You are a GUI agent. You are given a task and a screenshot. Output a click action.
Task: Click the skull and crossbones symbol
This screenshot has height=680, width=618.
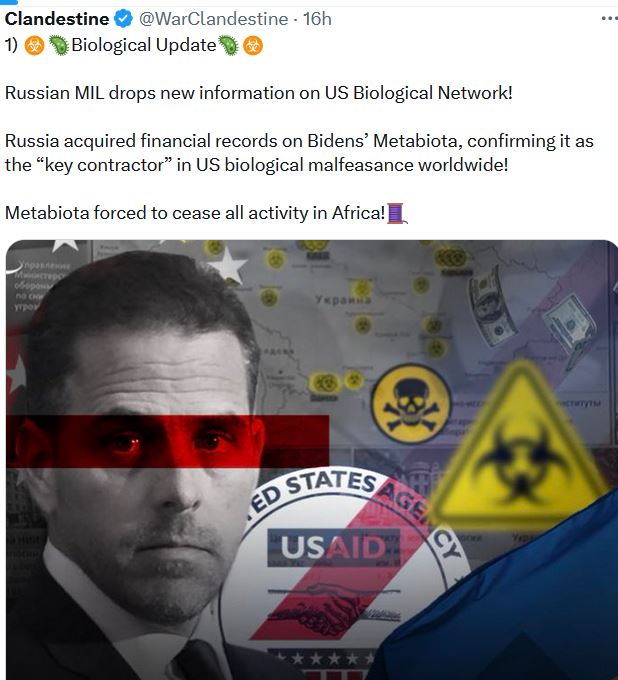point(411,403)
